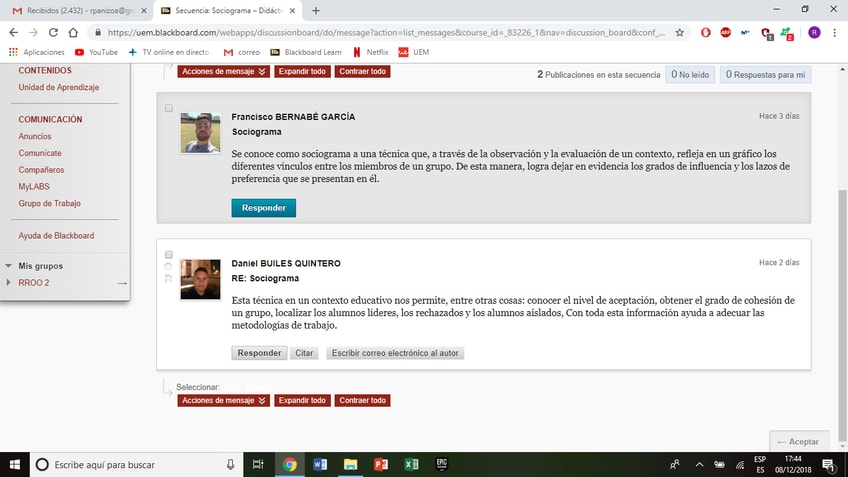
Task: Open the ABP adblock extension icon
Action: [x=725, y=32]
